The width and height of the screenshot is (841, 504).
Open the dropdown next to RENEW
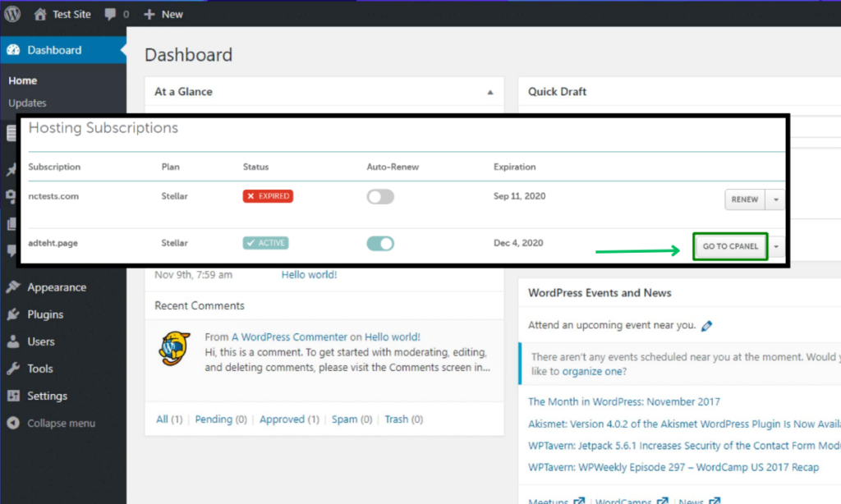[x=775, y=199]
